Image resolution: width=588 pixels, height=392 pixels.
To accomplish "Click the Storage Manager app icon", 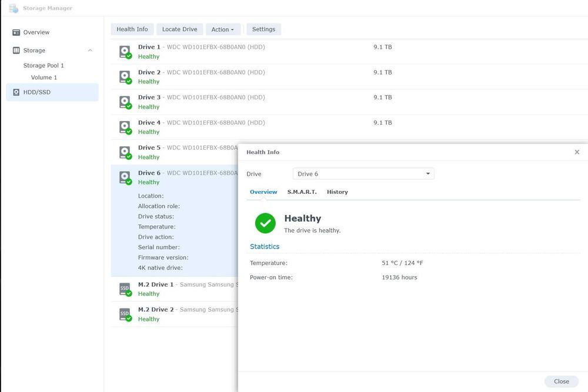I will pyautogui.click(x=14, y=8).
